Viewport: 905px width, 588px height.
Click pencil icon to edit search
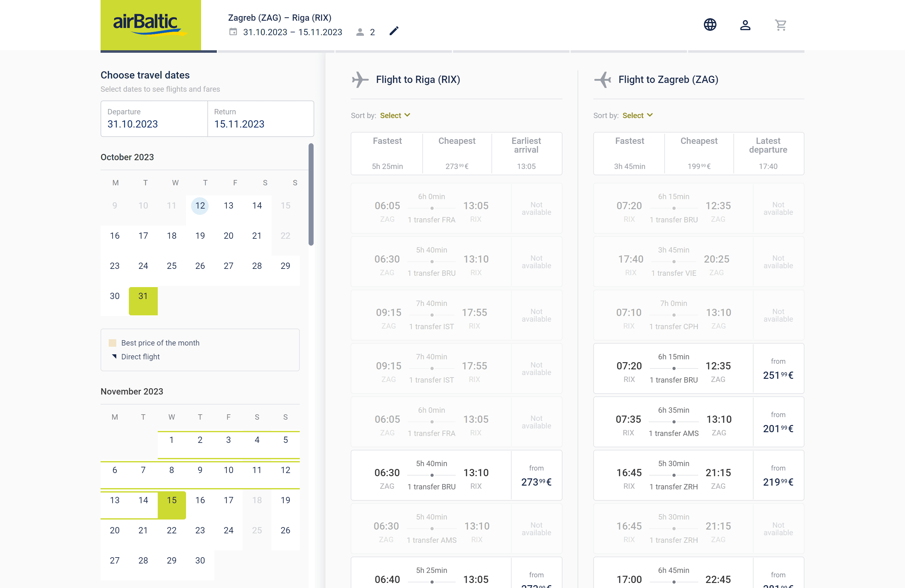(x=394, y=31)
